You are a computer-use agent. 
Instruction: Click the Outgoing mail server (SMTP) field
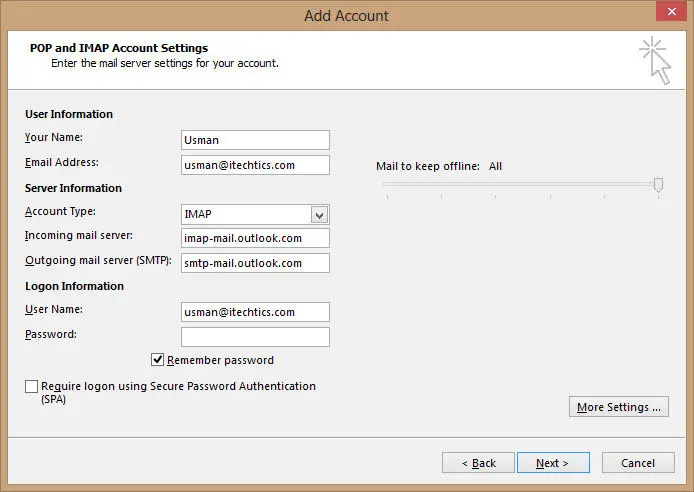pyautogui.click(x=255, y=263)
